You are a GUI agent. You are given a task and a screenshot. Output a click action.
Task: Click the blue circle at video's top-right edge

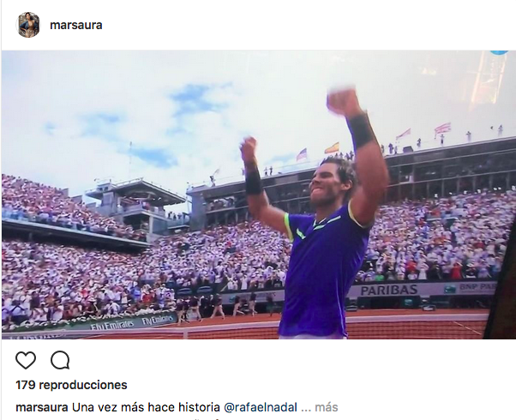[x=499, y=52]
